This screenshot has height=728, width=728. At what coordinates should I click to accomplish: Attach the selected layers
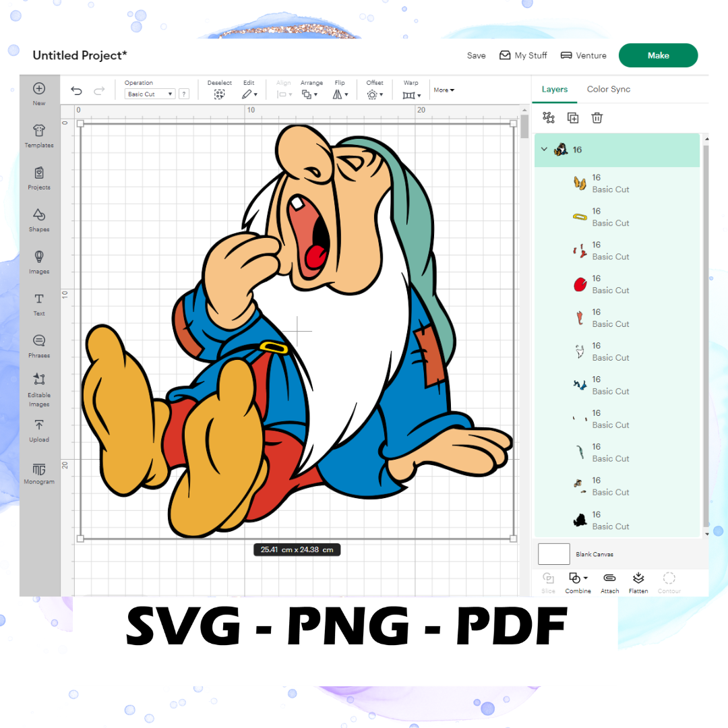point(609,582)
